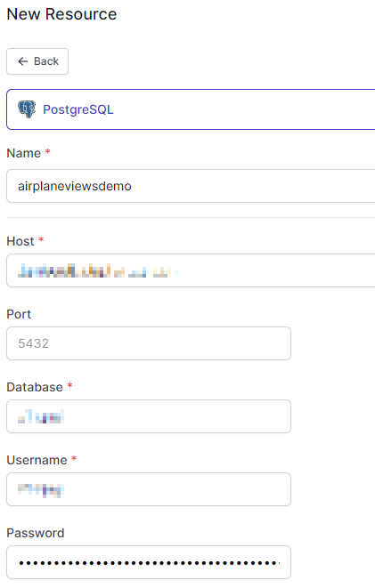Click the Name field label
The width and height of the screenshot is (375, 588).
[x=24, y=153]
